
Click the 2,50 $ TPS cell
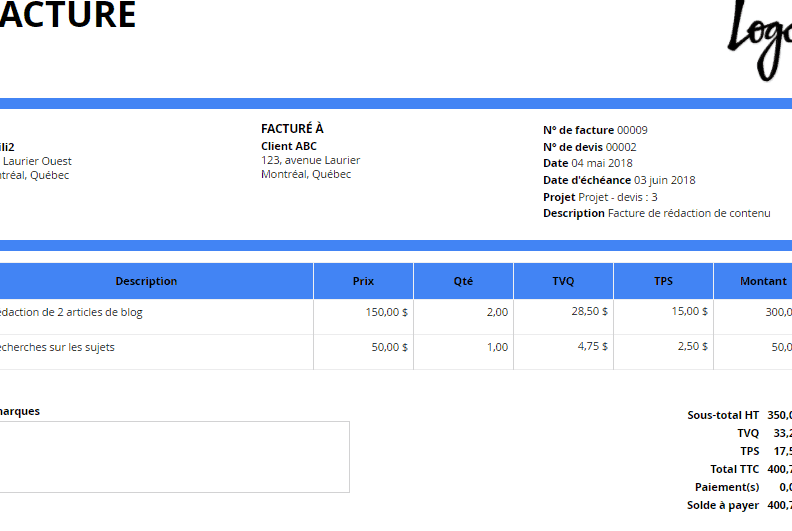coord(692,347)
